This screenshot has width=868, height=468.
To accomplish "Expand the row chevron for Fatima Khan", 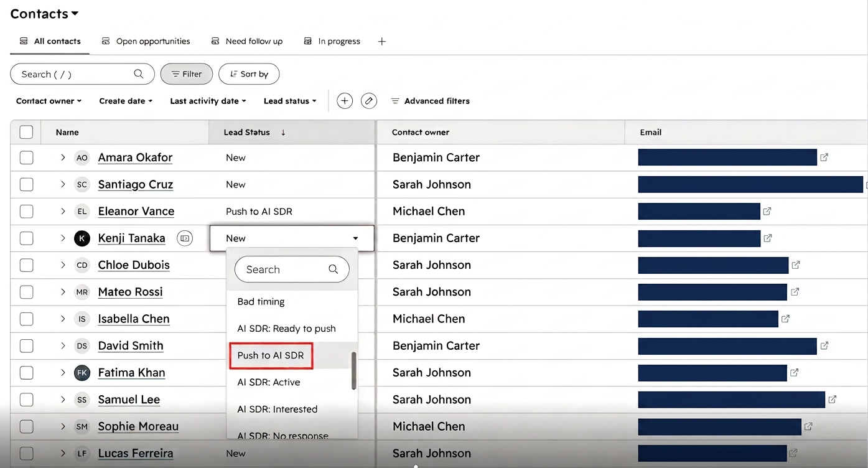I will click(63, 372).
